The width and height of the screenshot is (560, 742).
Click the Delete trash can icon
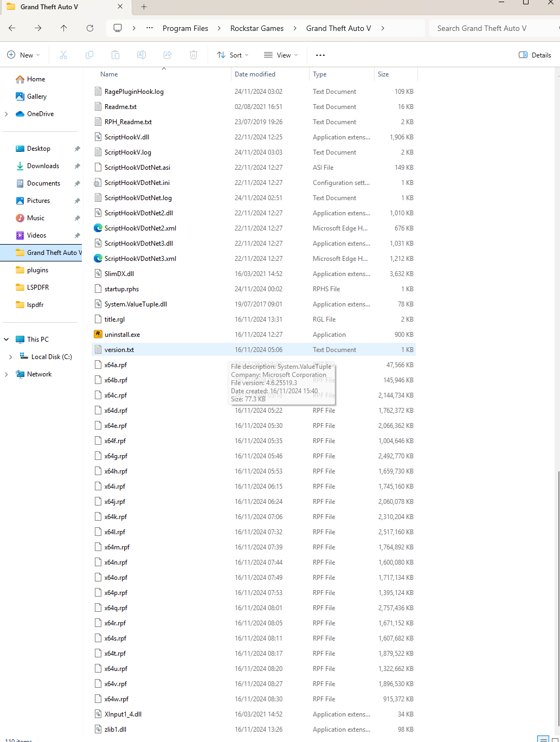pos(194,55)
